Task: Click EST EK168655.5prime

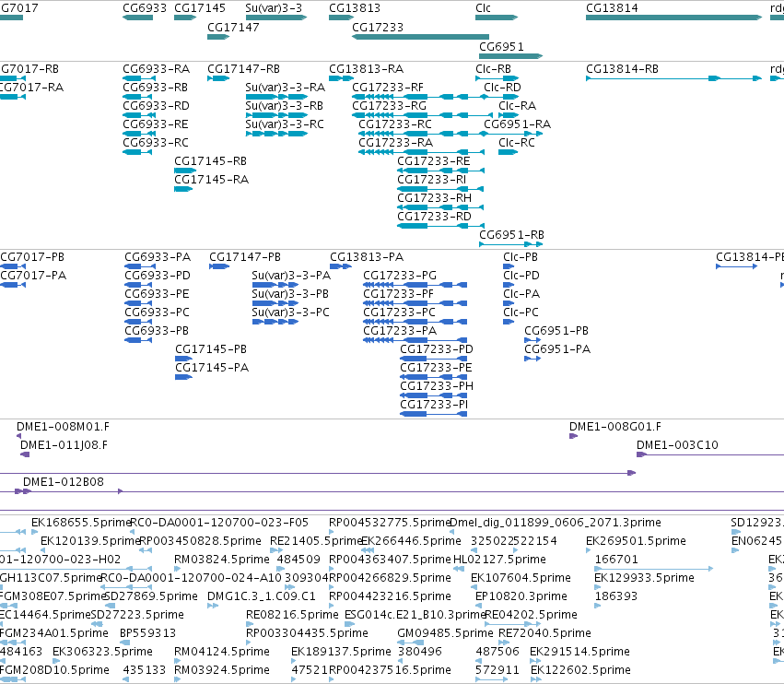Action: (x=81, y=523)
